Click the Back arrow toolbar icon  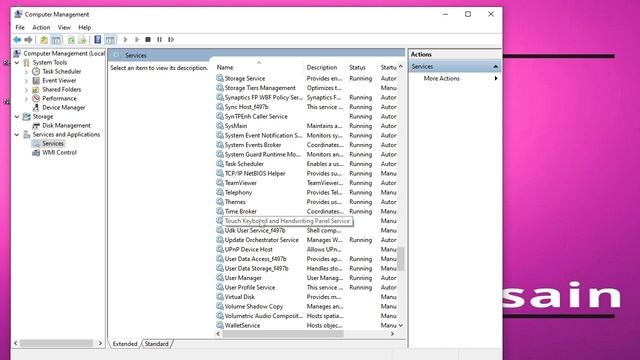[17, 40]
